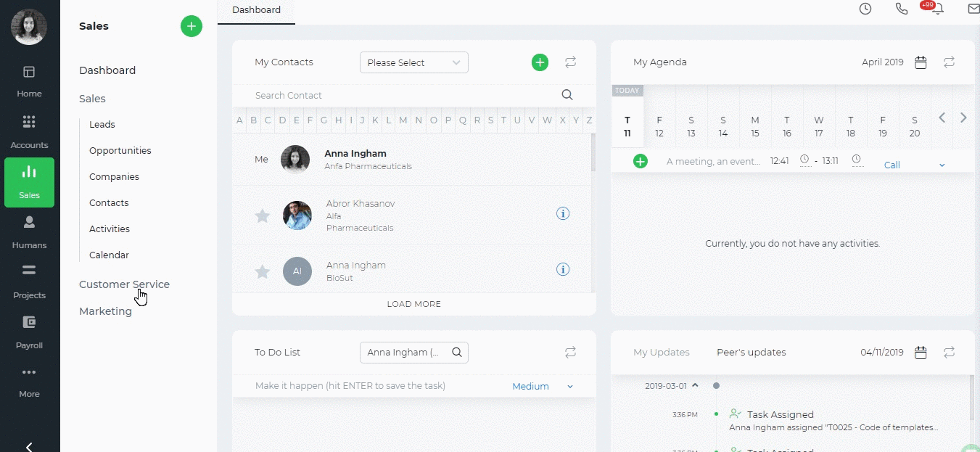Switch to My Updates tab
This screenshot has width=980, height=452.
[x=662, y=353]
